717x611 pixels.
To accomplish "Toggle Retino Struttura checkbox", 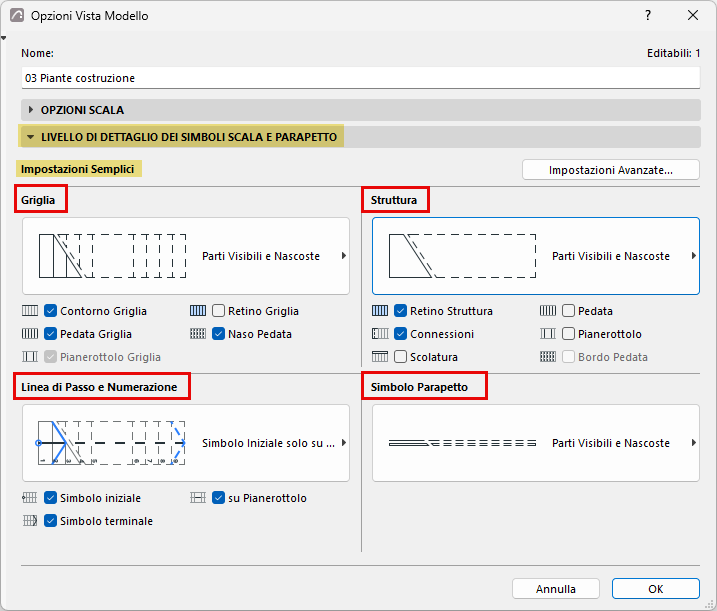I will click(x=400, y=311).
